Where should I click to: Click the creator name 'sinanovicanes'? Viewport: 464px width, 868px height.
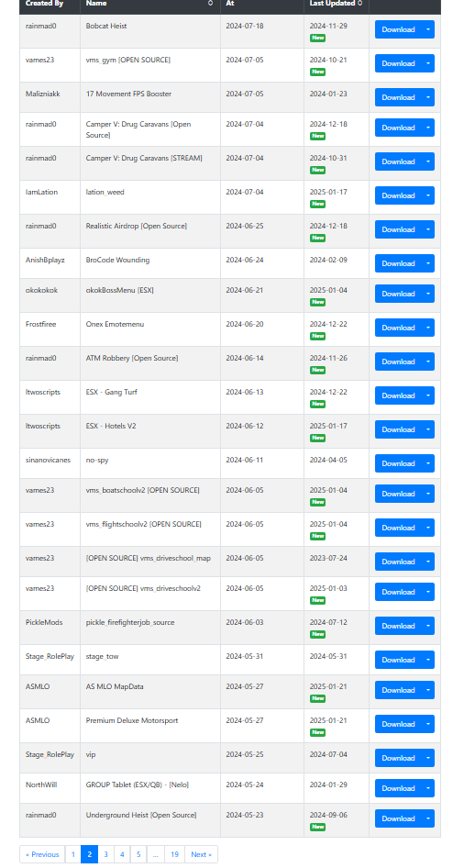tap(48, 460)
